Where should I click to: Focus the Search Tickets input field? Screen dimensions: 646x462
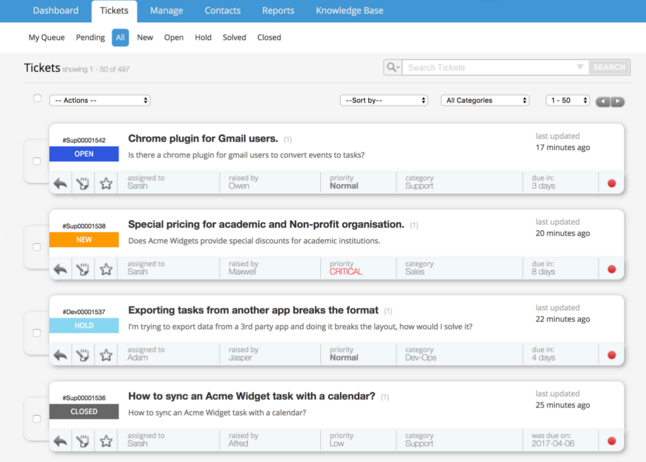pyautogui.click(x=488, y=67)
